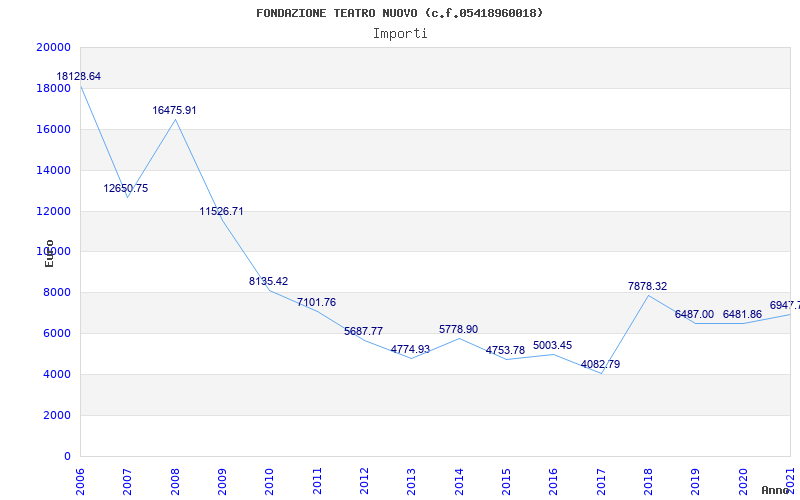Click the 2015 x-axis year label
This screenshot has height=500, width=800.
pos(506,481)
